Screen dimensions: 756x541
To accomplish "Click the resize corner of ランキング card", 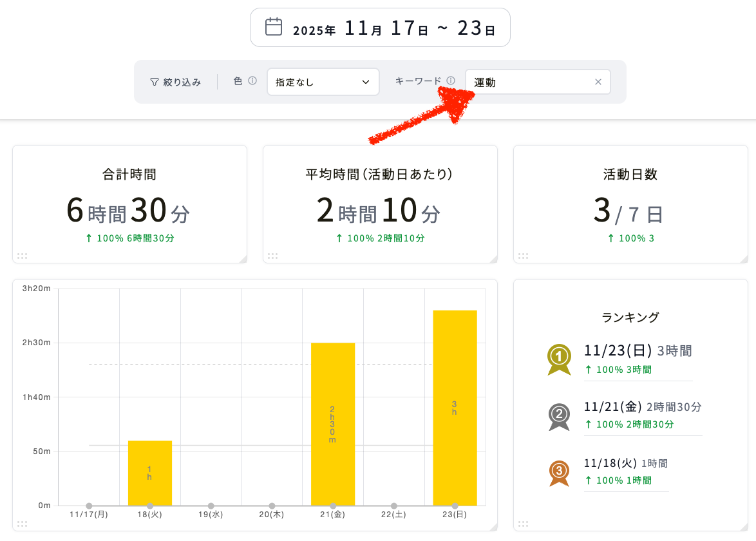I will (x=744, y=527).
